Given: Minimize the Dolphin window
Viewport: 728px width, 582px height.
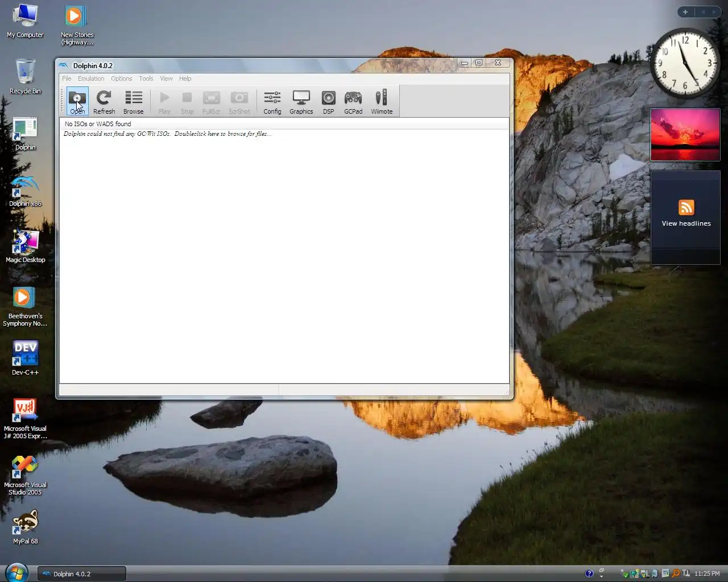Looking at the screenshot, I should (x=465, y=63).
